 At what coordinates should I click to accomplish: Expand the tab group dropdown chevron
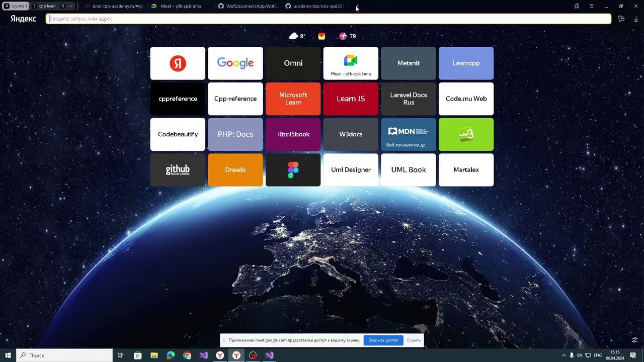coord(71,6)
